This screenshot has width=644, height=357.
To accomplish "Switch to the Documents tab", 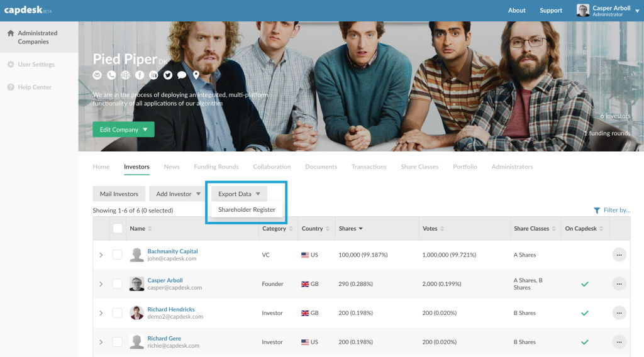I will 321,167.
